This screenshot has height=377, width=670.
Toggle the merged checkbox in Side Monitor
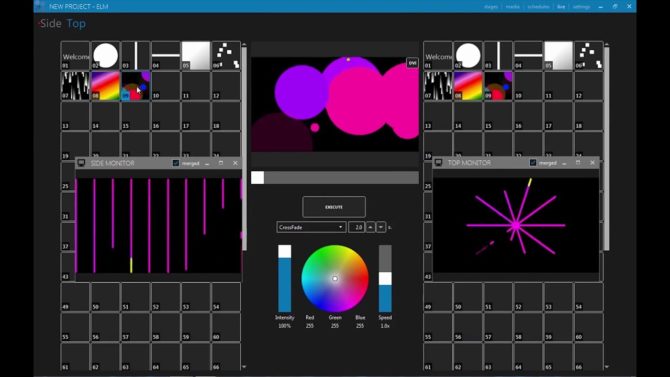tap(176, 163)
